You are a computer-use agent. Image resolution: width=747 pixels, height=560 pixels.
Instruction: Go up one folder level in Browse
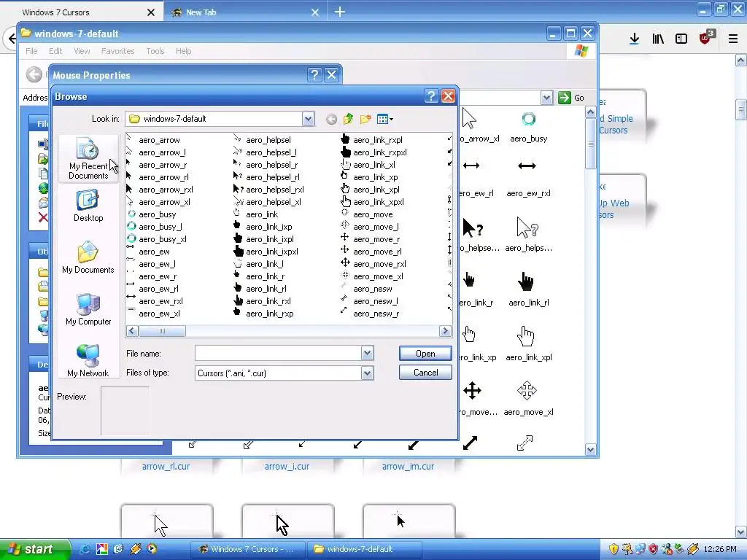(348, 119)
